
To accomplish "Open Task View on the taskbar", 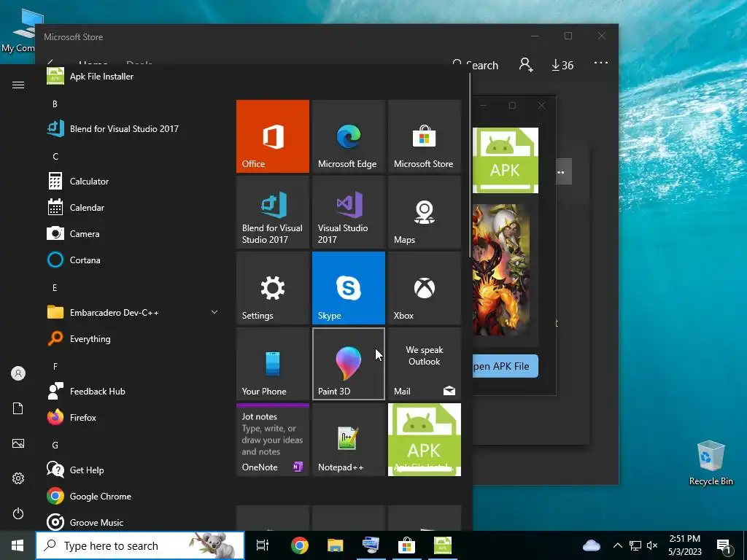I will [x=263, y=545].
